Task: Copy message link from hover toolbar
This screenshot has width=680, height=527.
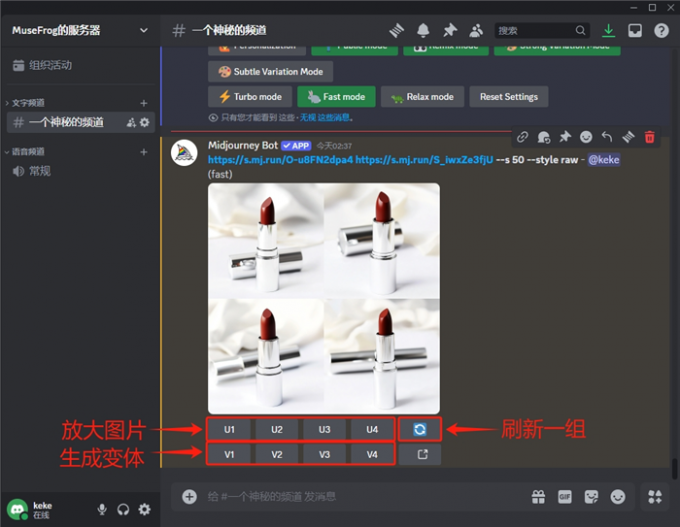Action: click(523, 137)
